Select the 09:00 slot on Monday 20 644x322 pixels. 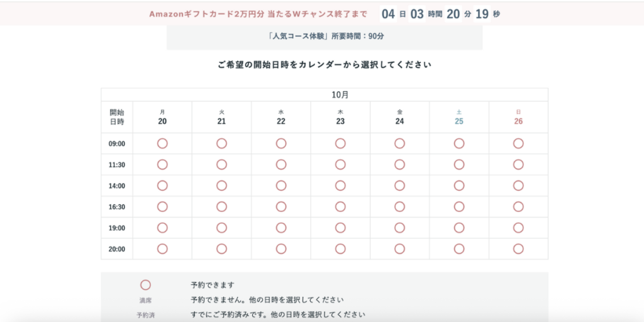coord(162,143)
